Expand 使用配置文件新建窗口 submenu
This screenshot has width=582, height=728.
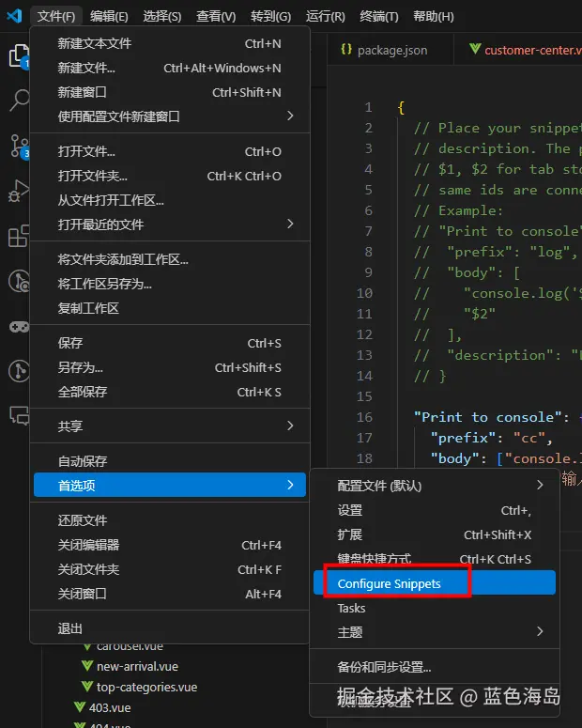coord(170,116)
